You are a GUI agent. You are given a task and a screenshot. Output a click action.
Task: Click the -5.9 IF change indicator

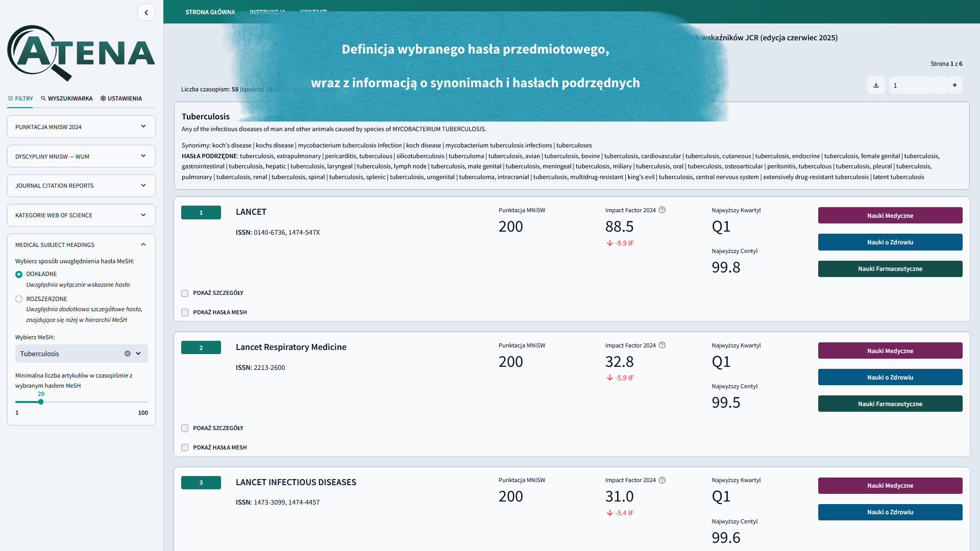coord(620,378)
